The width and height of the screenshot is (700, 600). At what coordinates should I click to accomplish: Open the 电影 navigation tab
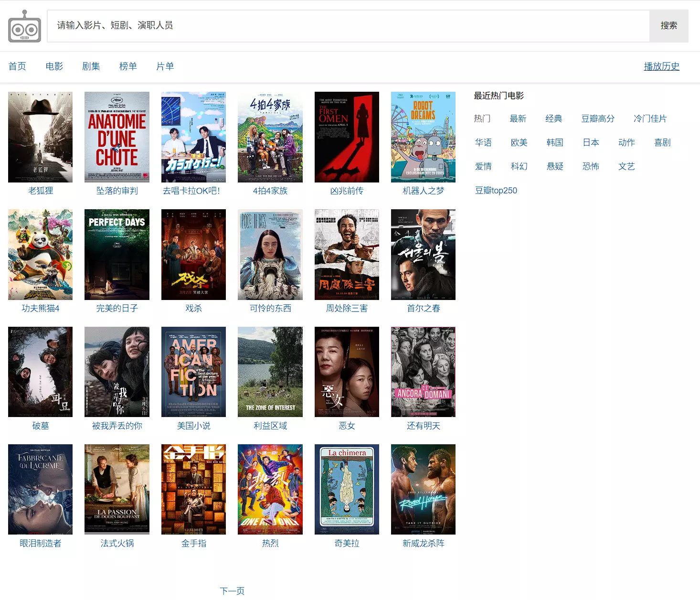click(54, 66)
